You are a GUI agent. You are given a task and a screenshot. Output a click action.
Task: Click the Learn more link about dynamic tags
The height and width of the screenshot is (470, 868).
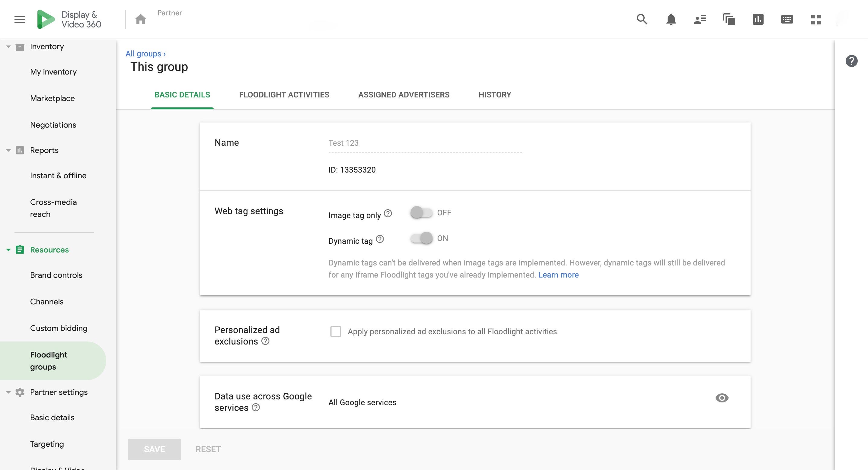coord(558,275)
